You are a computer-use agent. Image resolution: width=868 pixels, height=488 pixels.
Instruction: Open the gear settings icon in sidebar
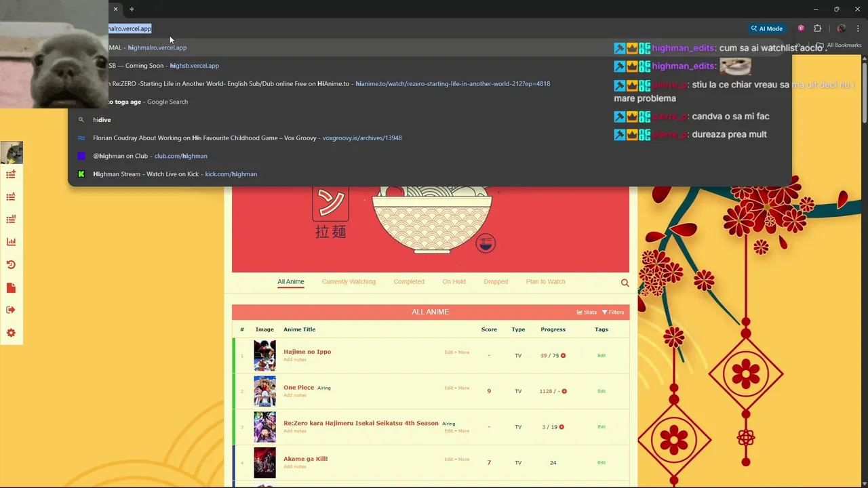tap(11, 333)
